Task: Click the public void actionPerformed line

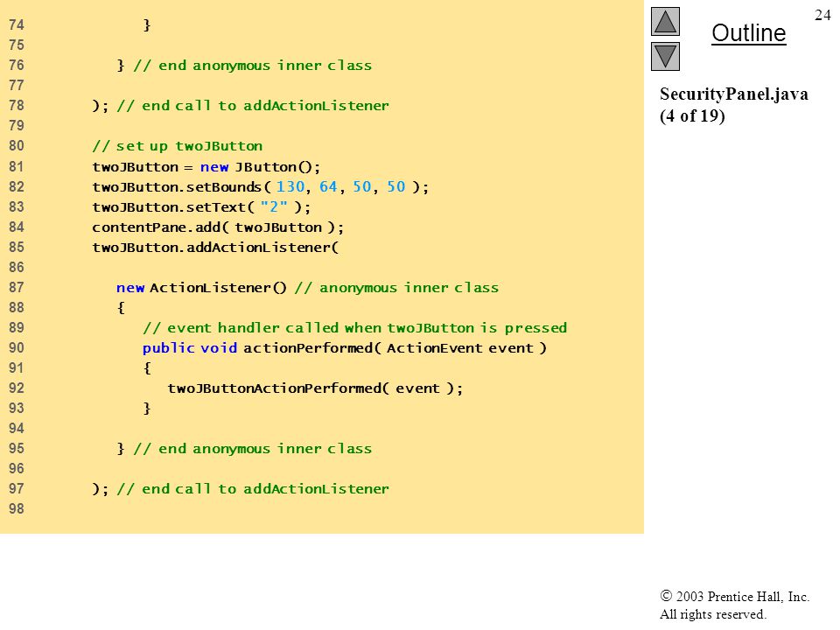Action: coord(345,348)
